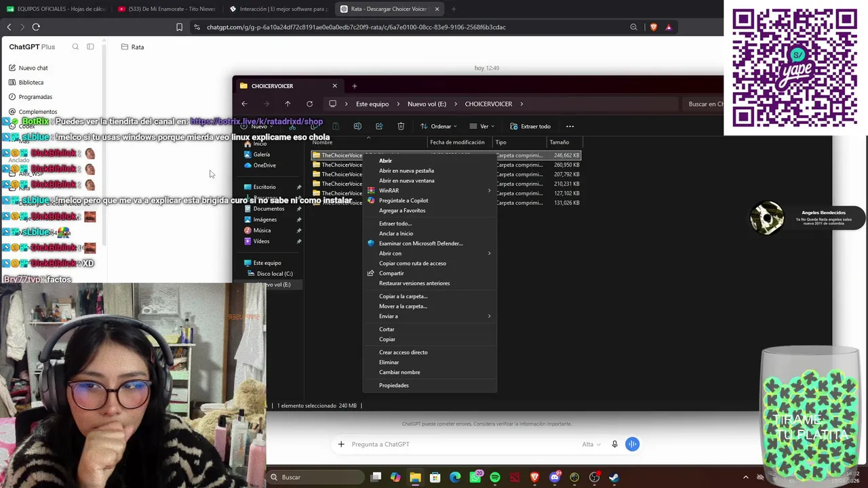Expand breadcrumb chevron after CHOICERVOICER
868x488 pixels.
click(x=521, y=104)
